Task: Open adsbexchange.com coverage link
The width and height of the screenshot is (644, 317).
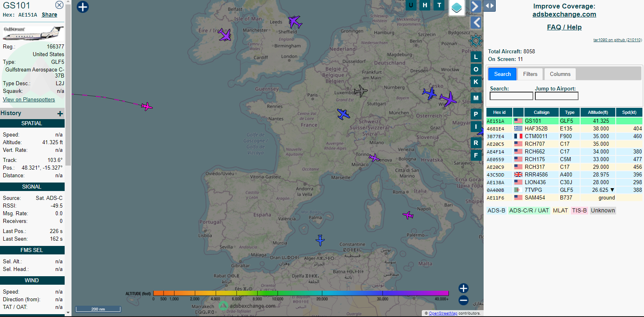Action: click(x=564, y=15)
